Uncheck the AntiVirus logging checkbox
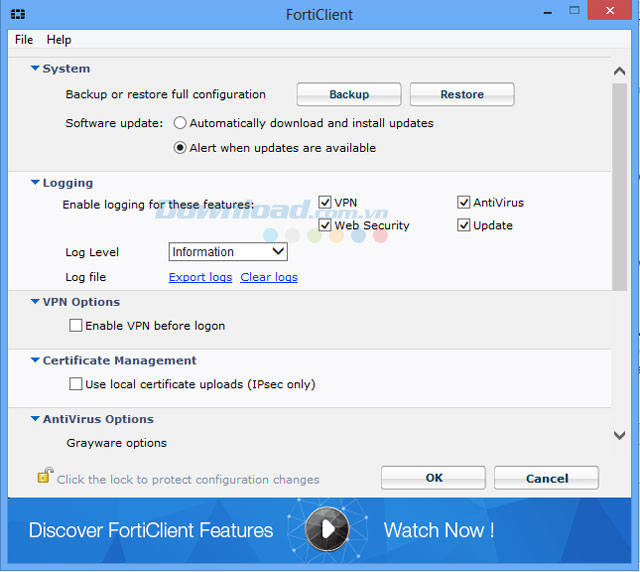640x572 pixels. [464, 202]
